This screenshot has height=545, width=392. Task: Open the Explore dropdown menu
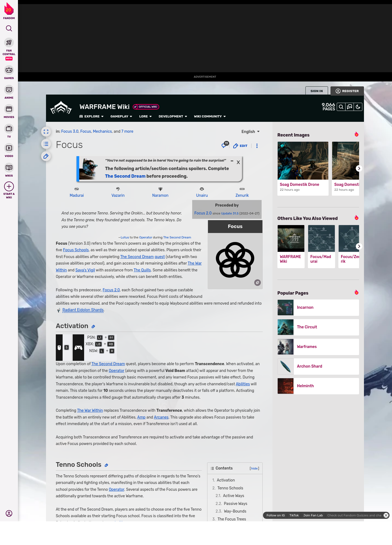(91, 116)
